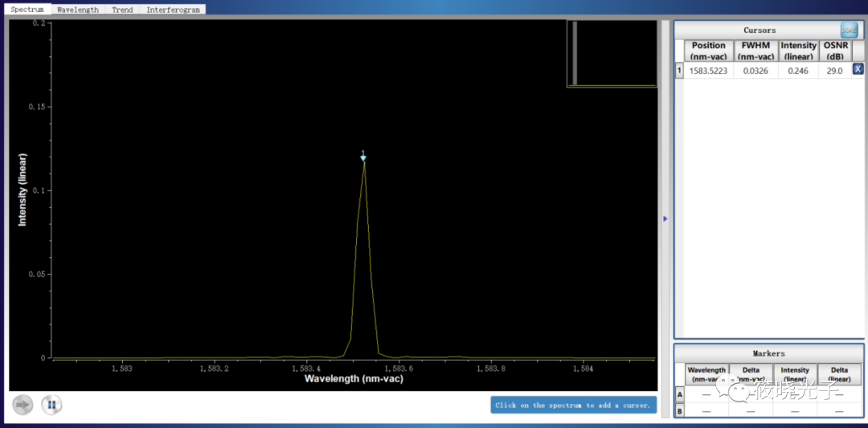Click the Intensity (linear) cursor column header
The height and width of the screenshot is (428, 868).
coord(797,51)
